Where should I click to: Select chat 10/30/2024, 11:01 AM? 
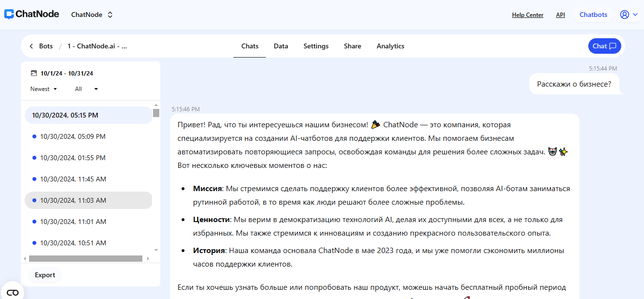tap(89, 222)
